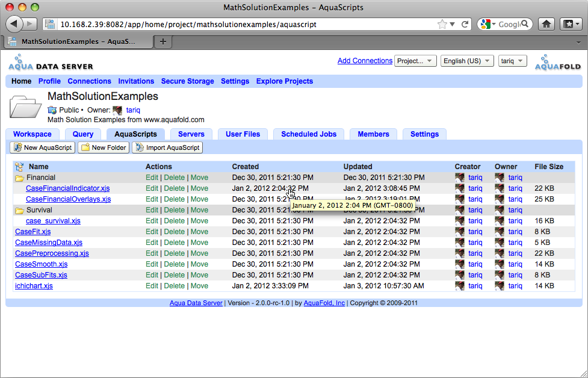Open the CaseMissingData.xjs link
The height and width of the screenshot is (378, 588).
[x=49, y=243]
